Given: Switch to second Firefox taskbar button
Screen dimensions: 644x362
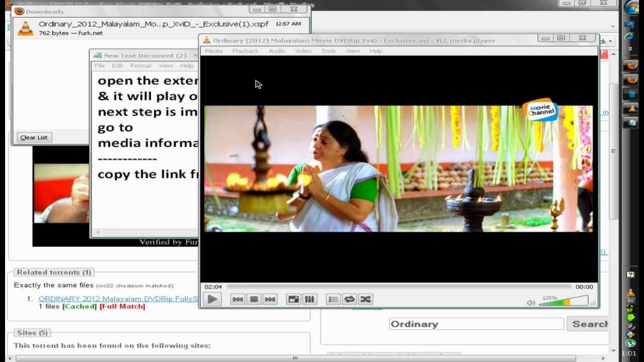Looking at the screenshot, I should (x=631, y=79).
